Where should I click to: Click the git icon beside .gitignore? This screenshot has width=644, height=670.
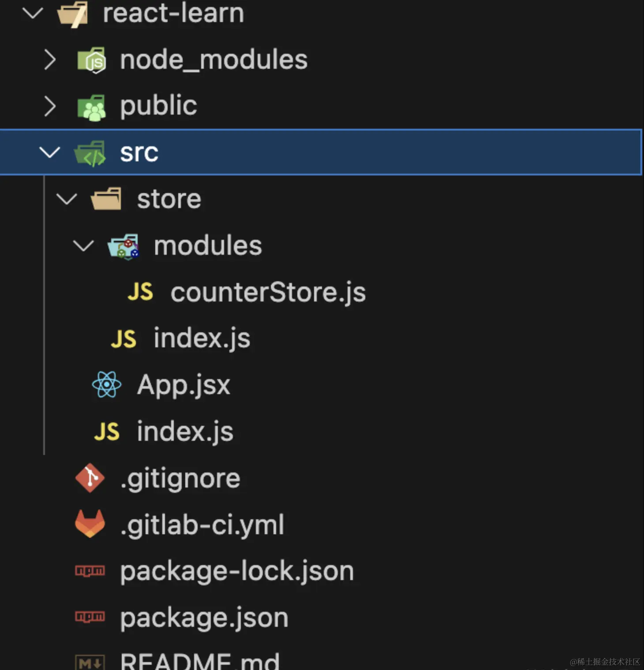[x=90, y=478]
